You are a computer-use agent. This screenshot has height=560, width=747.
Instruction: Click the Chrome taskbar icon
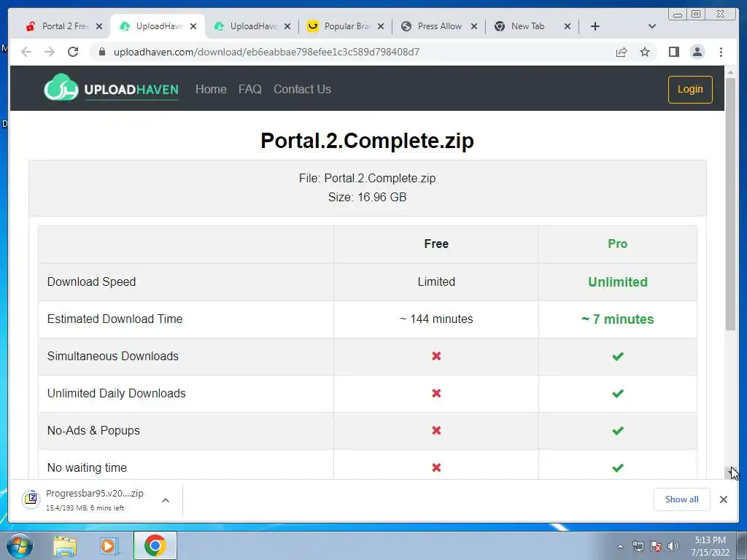pos(155,545)
